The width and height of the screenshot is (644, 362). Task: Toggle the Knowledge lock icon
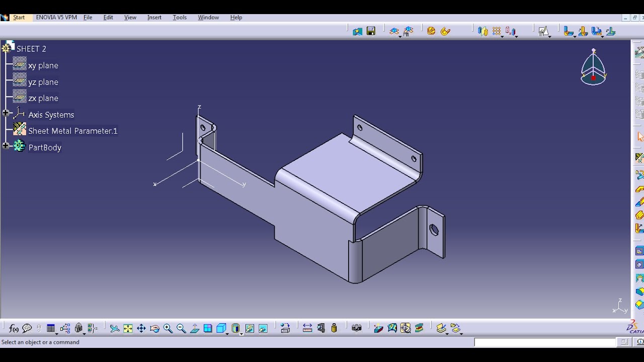[78, 328]
